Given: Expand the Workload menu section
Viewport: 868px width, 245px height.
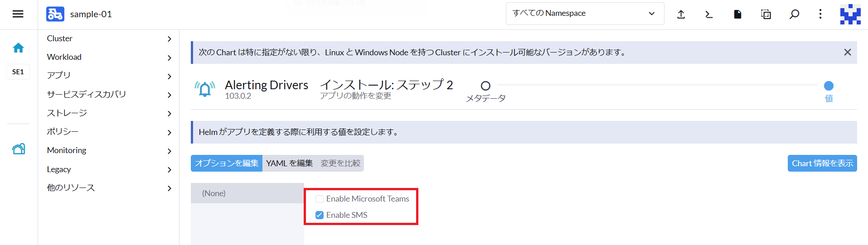Looking at the screenshot, I should [108, 57].
